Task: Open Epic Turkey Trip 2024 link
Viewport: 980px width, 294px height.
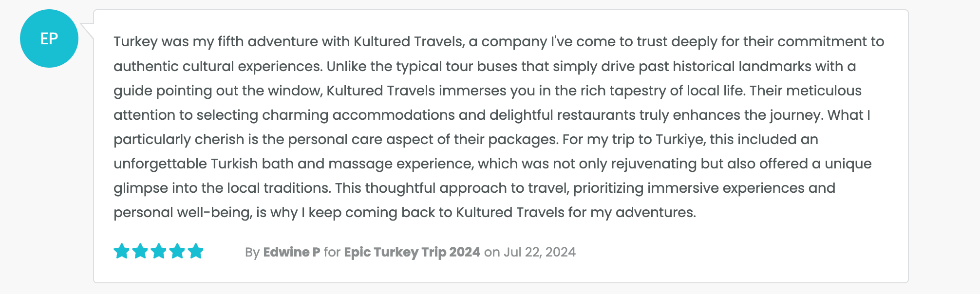Action: pyautogui.click(x=412, y=252)
